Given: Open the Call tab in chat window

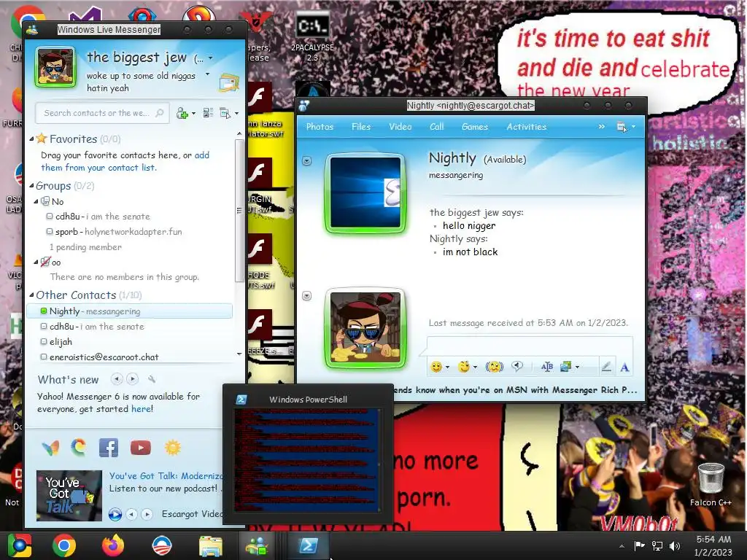Looking at the screenshot, I should [x=436, y=127].
